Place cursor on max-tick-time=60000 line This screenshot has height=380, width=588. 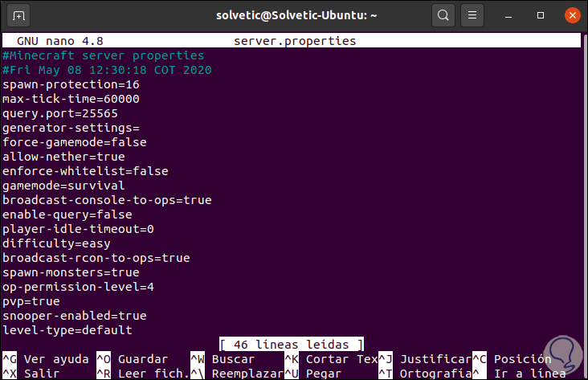tap(71, 99)
